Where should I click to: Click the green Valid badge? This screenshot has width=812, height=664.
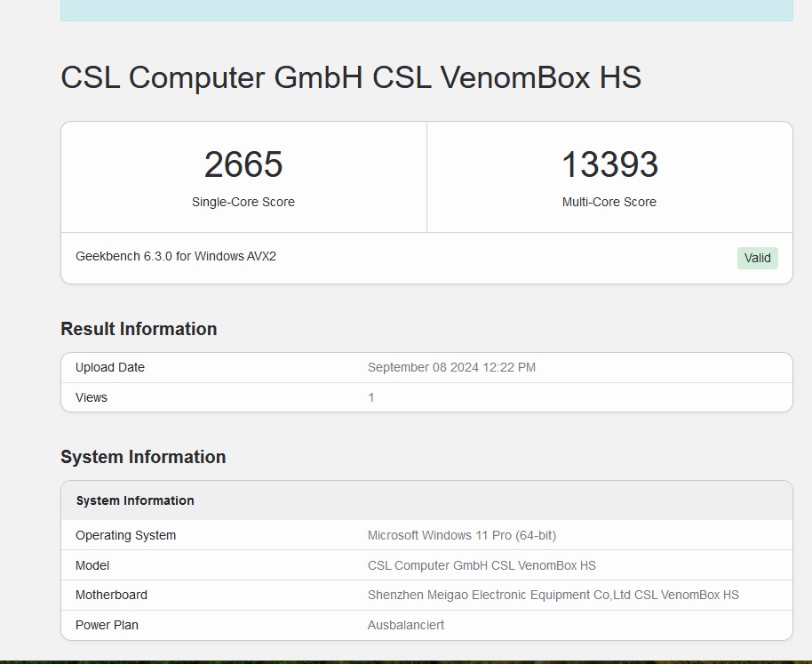tap(757, 258)
